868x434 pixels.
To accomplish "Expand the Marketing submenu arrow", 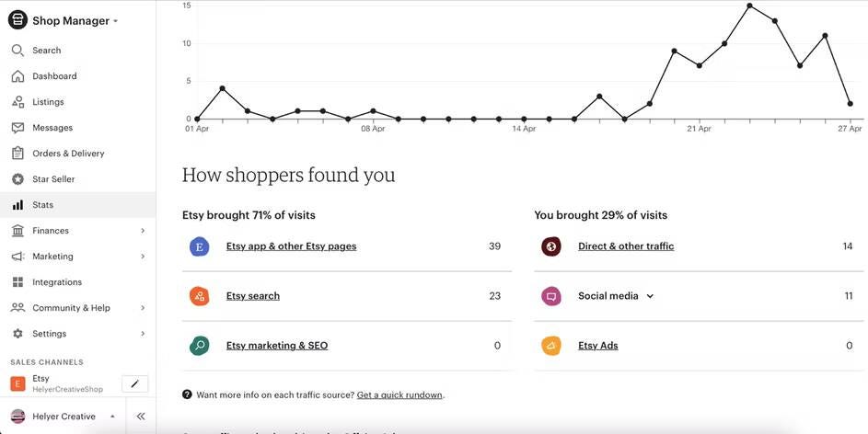I will (x=143, y=257).
